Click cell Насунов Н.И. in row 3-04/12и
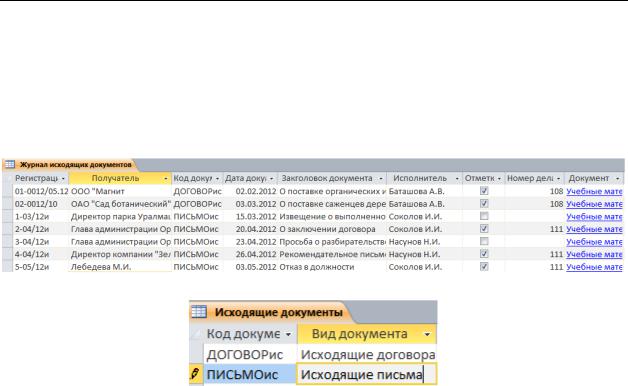The height and width of the screenshot is (386, 628). coord(425,242)
